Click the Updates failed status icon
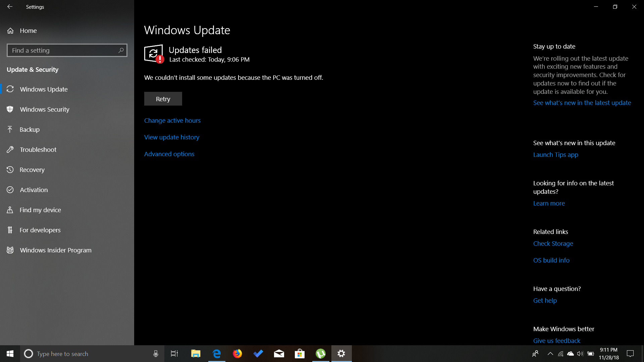This screenshot has height=362, width=644. [154, 54]
